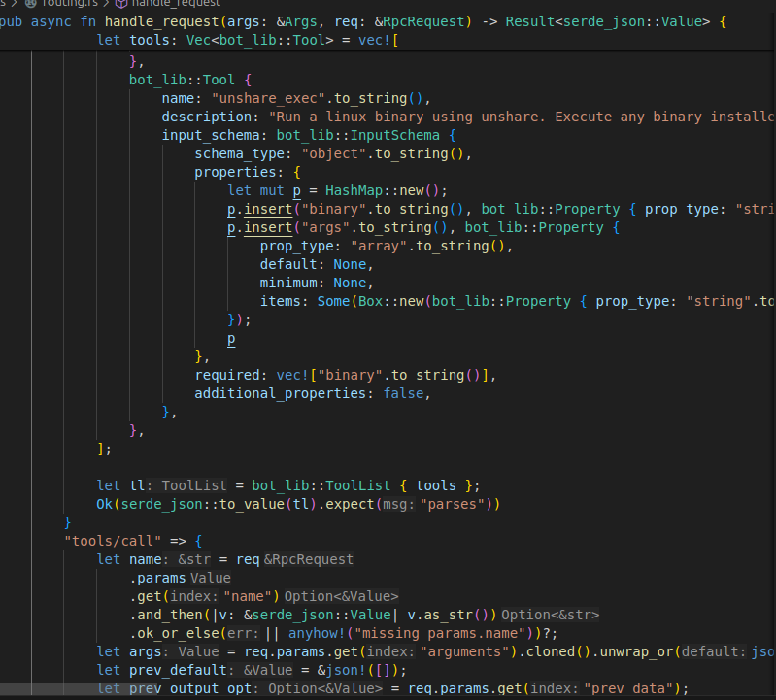Click "binary" in the required vec! line

click(x=350, y=375)
